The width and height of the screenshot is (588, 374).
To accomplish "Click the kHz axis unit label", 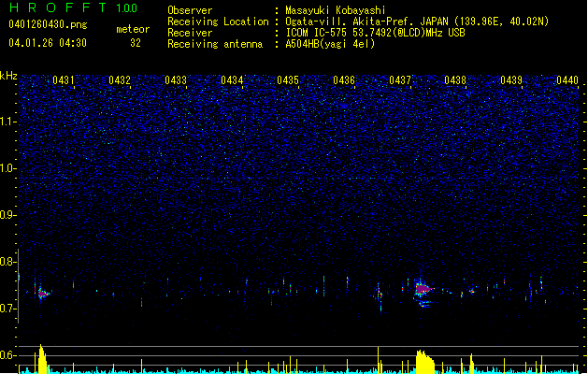I will click(x=8, y=76).
